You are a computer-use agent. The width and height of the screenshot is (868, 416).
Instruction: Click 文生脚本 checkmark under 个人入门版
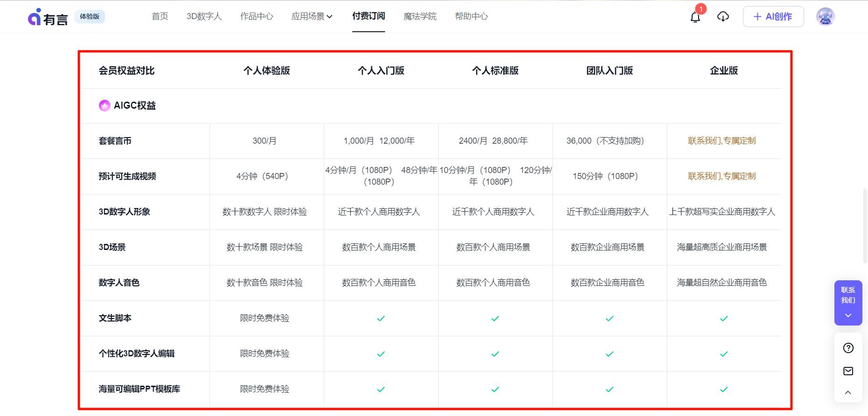point(381,319)
